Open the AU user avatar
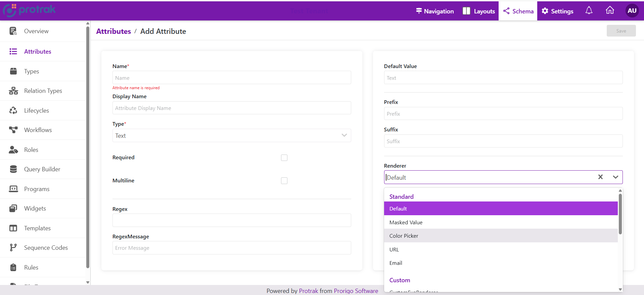Screen dimensions: 644x295 click(x=632, y=11)
